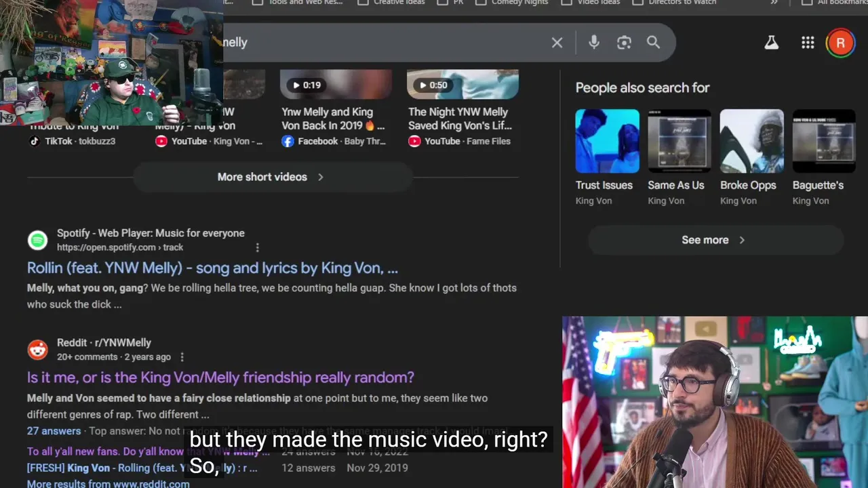Viewport: 868px width, 488px height.
Task: Open the King Von/Melly friendship Reddit thread
Action: tap(220, 378)
